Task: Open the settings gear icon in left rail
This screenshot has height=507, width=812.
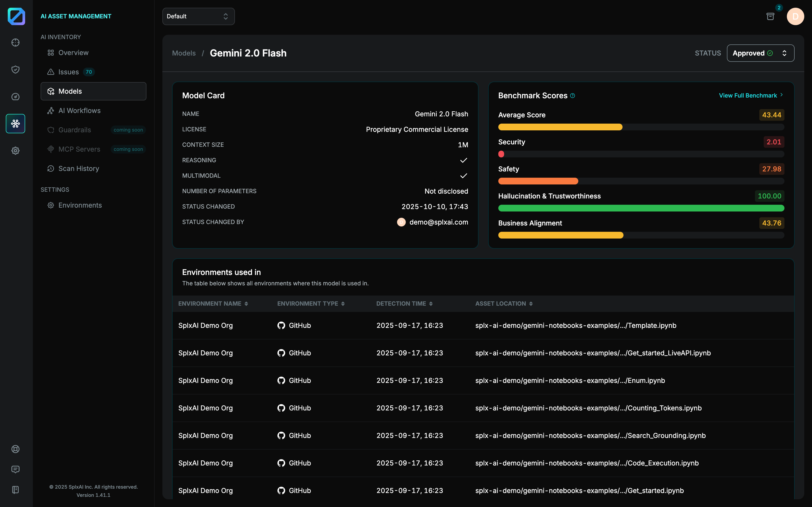Action: [x=15, y=151]
